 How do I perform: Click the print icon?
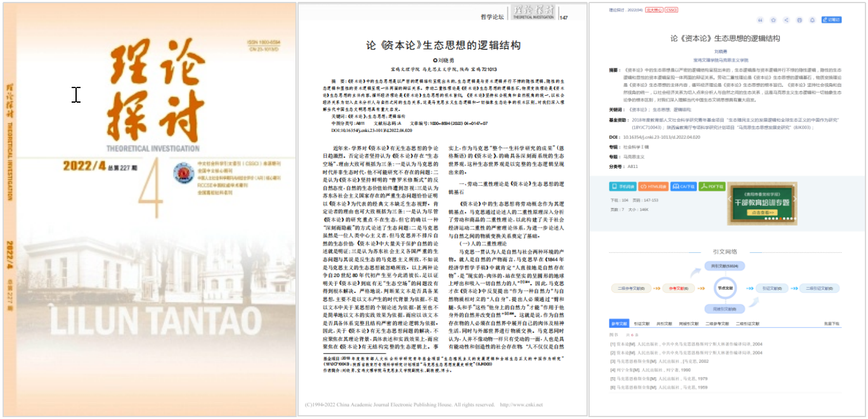pos(799,20)
